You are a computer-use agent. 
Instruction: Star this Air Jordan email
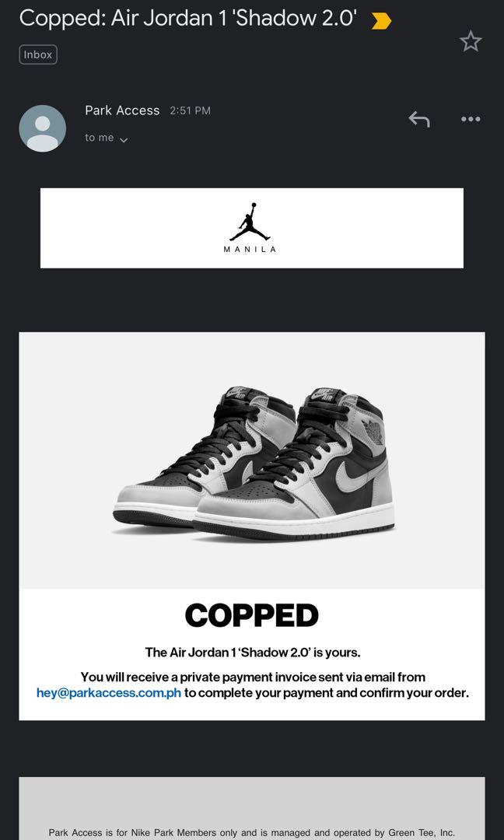tap(471, 42)
